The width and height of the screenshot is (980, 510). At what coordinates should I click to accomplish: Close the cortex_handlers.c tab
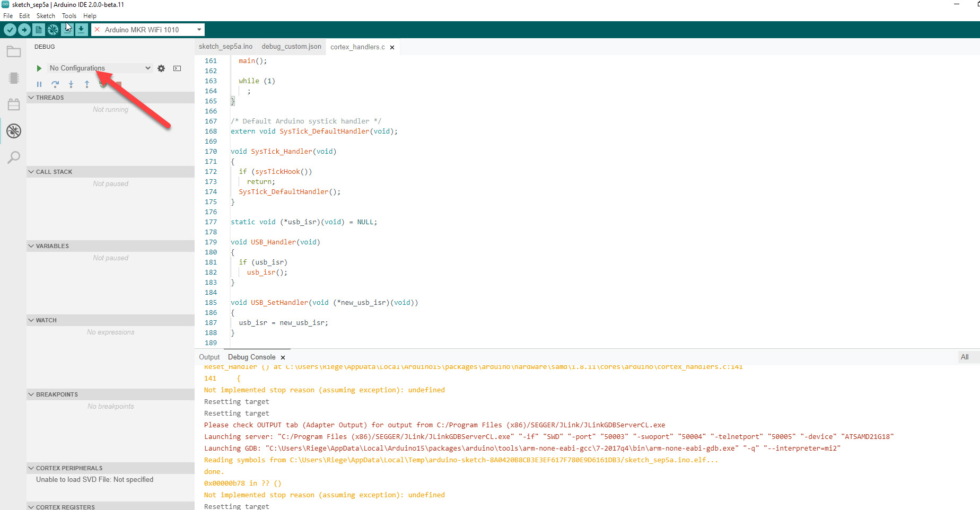coord(392,47)
